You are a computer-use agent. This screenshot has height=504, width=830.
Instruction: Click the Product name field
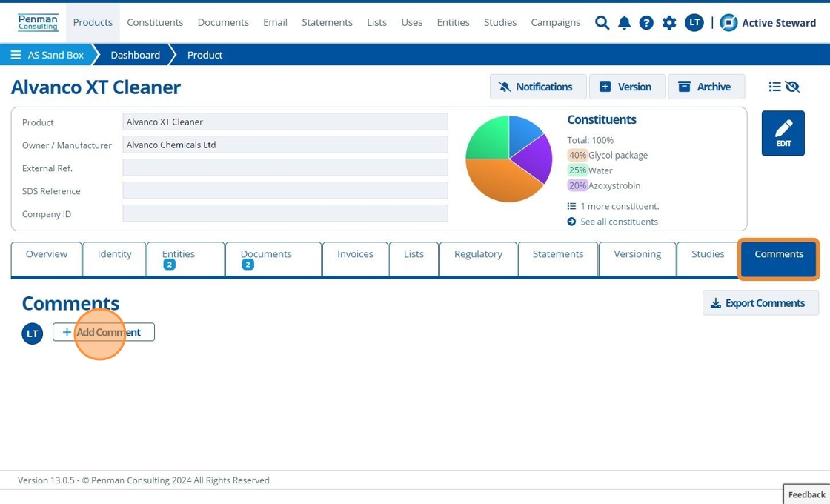point(285,122)
